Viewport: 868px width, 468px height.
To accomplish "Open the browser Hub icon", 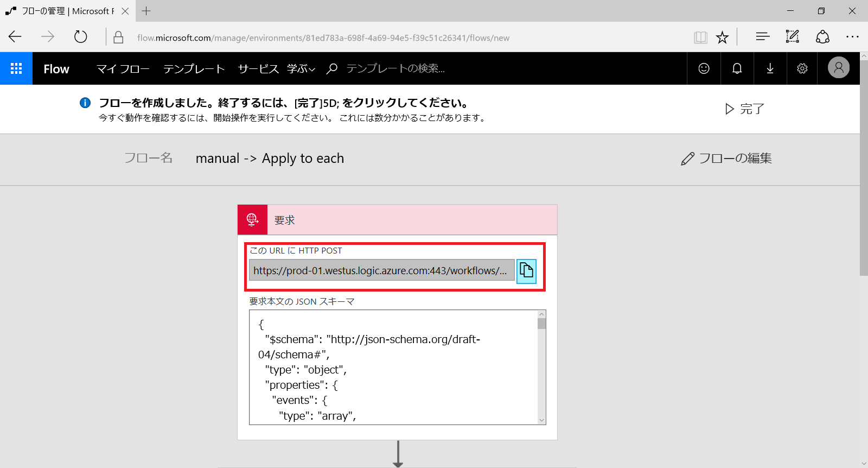I will [x=763, y=37].
